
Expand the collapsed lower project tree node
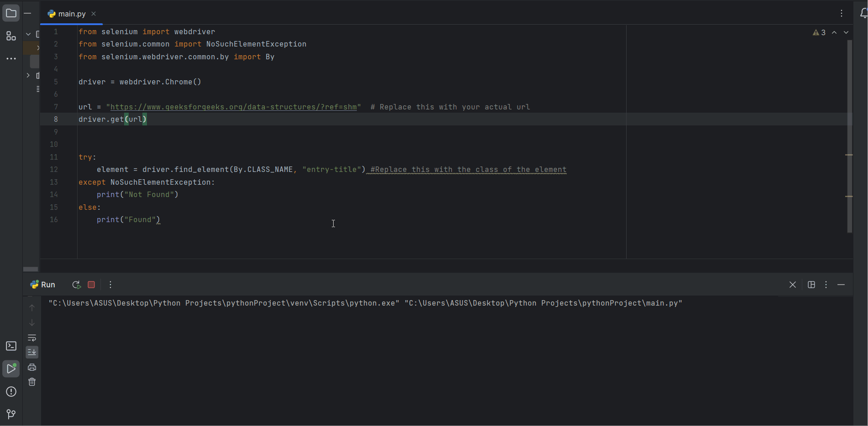(28, 75)
